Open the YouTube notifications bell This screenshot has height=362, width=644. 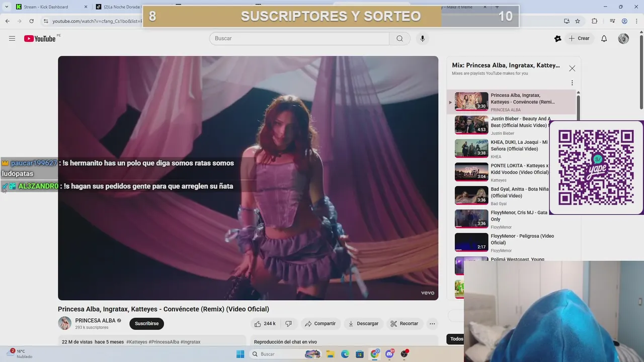(x=604, y=38)
